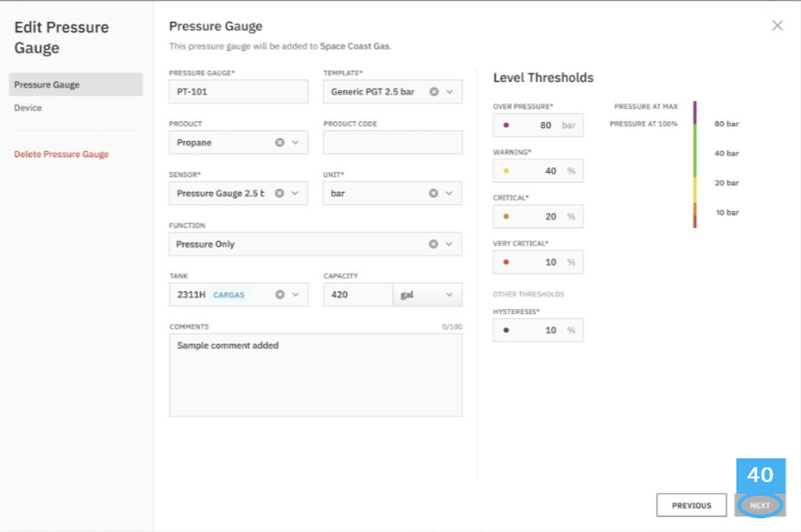Viewport: 801px width, 532px height.
Task: Open the gal capacity unit dropdown
Action: [x=428, y=295]
